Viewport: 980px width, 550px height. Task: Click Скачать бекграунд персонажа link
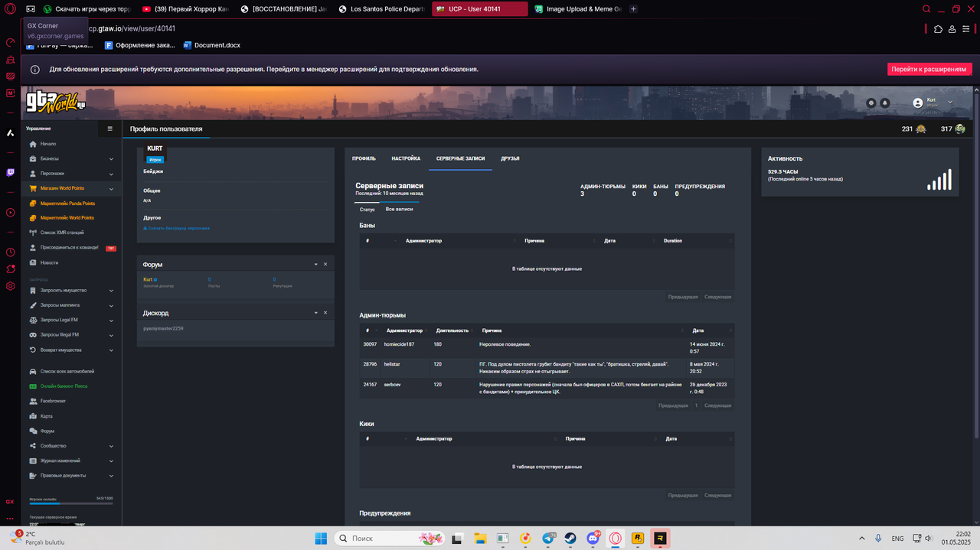[177, 228]
